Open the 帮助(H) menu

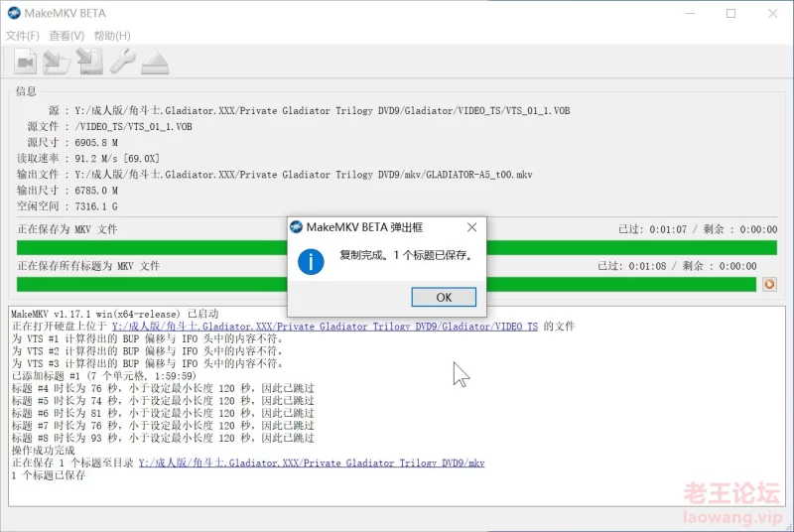112,36
